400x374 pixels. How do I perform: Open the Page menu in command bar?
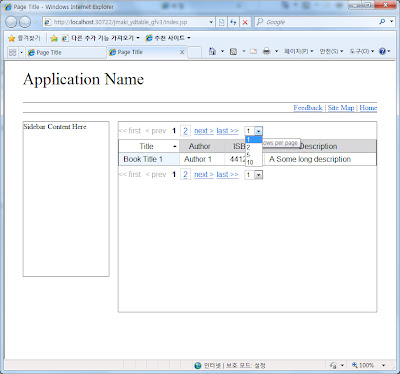click(298, 51)
